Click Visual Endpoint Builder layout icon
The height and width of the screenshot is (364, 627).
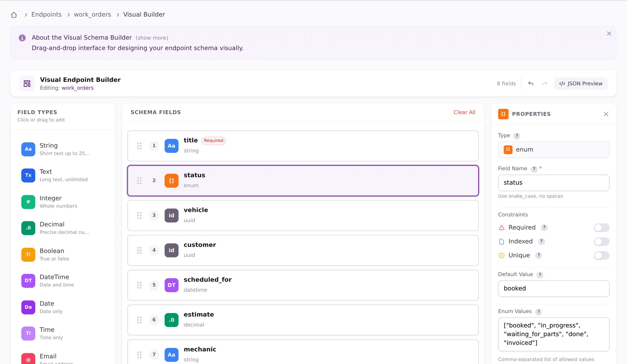point(27,84)
